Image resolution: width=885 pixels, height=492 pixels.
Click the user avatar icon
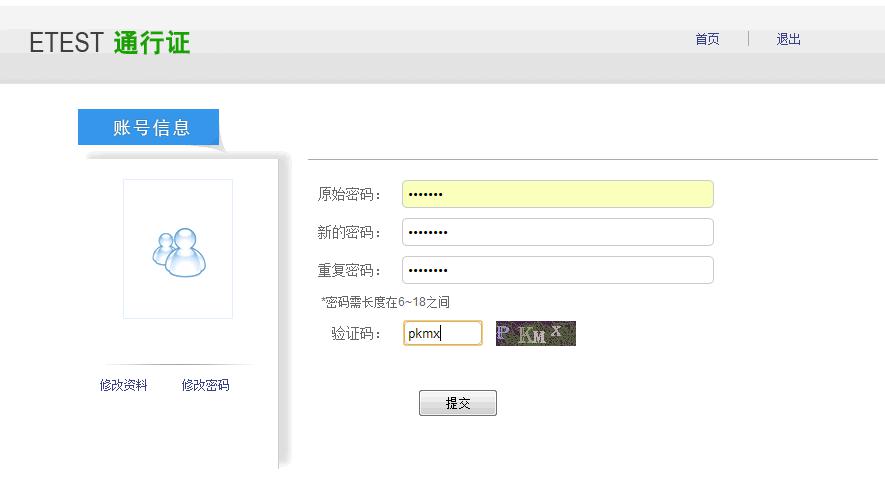click(178, 250)
